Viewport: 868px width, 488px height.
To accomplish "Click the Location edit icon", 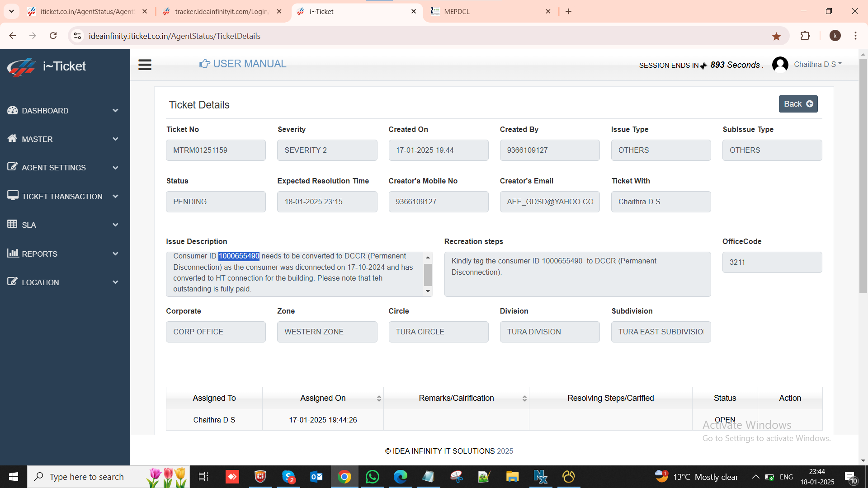I will (x=13, y=282).
